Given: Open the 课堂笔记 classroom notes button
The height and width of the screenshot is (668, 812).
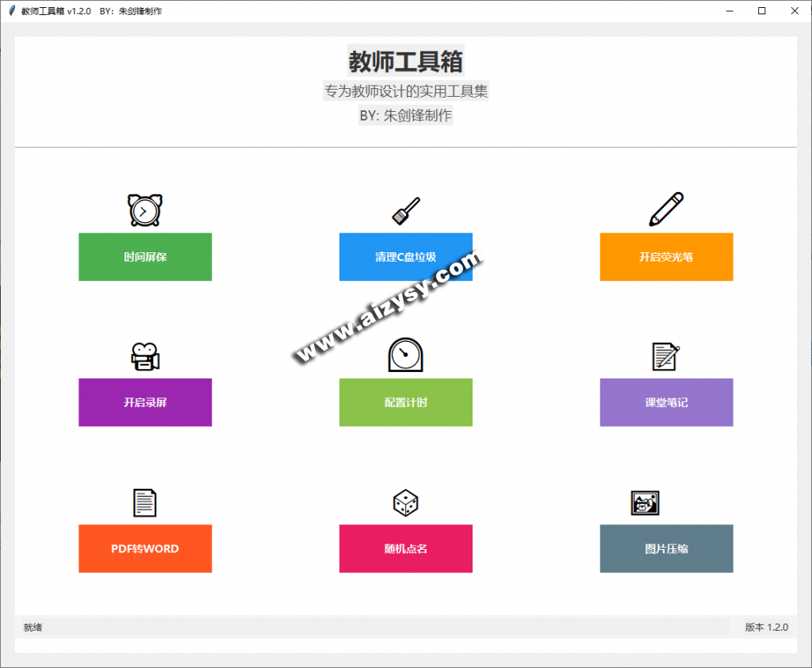Looking at the screenshot, I should click(x=666, y=402).
